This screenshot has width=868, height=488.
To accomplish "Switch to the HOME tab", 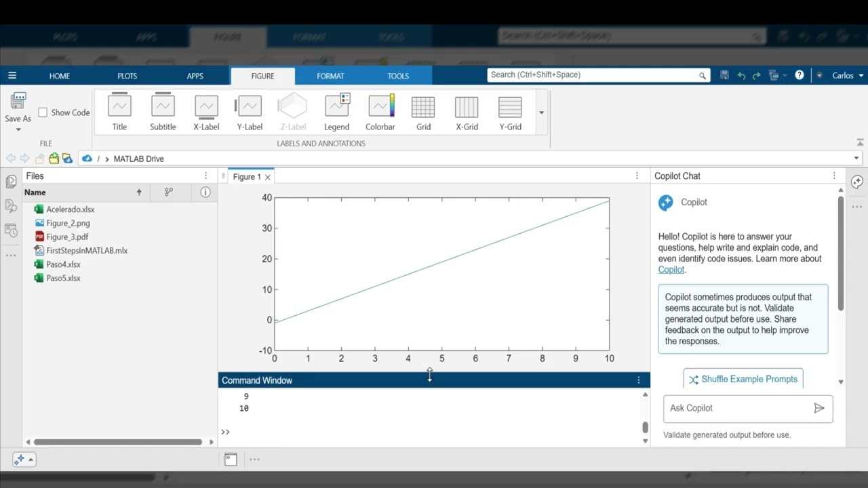I will pos(60,76).
